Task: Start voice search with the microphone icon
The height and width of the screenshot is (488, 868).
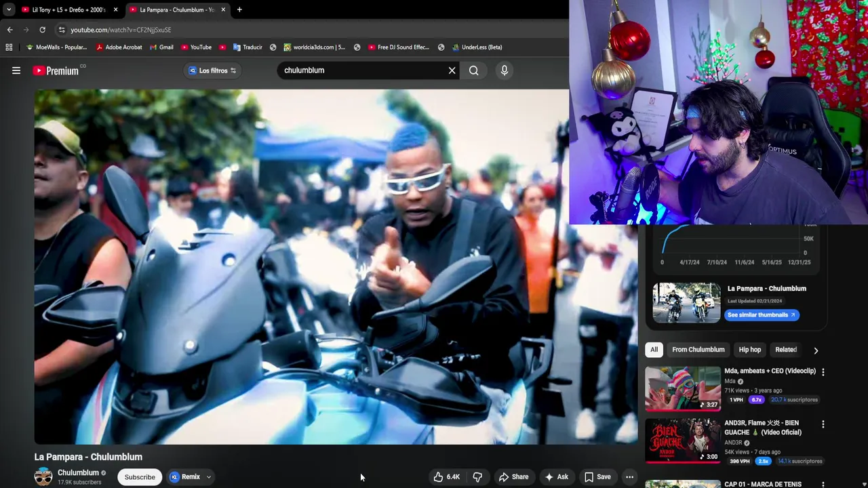Action: click(504, 70)
